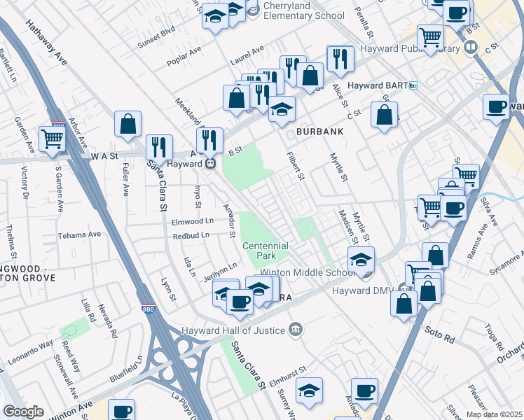Select the Hayward BART station icon
Screen dimensions: 524x420
pyautogui.click(x=413, y=85)
